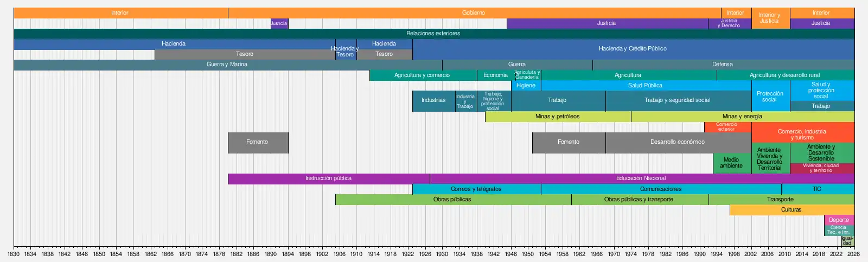Click the blue Salud Pública bar

[645, 86]
